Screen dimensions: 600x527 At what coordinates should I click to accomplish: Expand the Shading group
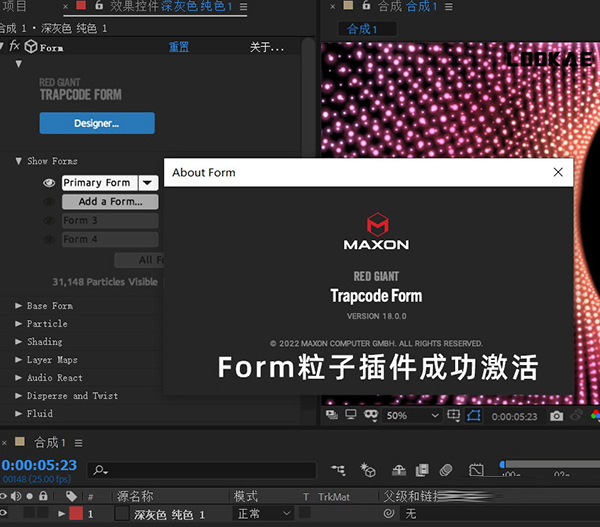click(18, 341)
